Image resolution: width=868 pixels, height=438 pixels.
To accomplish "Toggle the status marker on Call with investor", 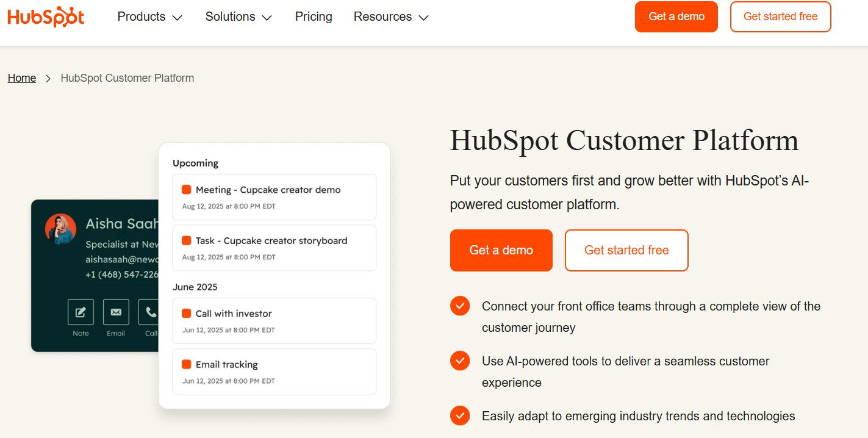I will 186,313.
